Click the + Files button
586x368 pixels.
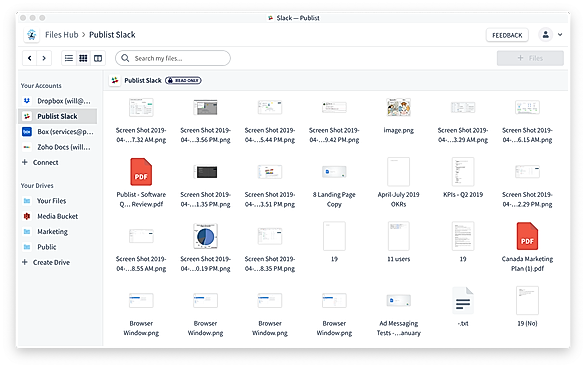530,58
